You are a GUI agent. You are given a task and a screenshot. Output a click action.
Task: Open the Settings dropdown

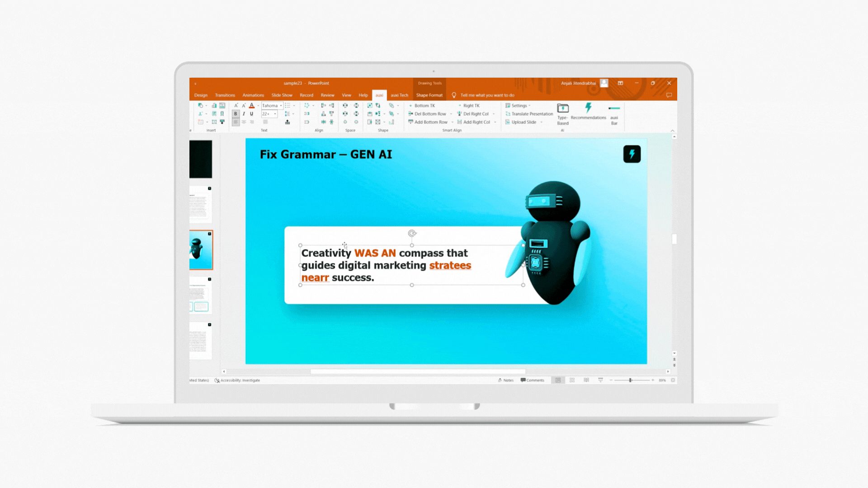(x=519, y=106)
